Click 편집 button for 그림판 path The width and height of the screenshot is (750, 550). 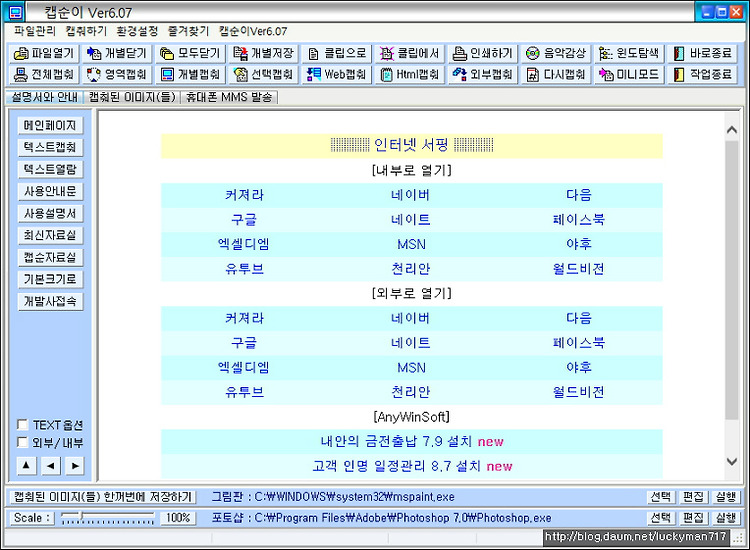(693, 497)
